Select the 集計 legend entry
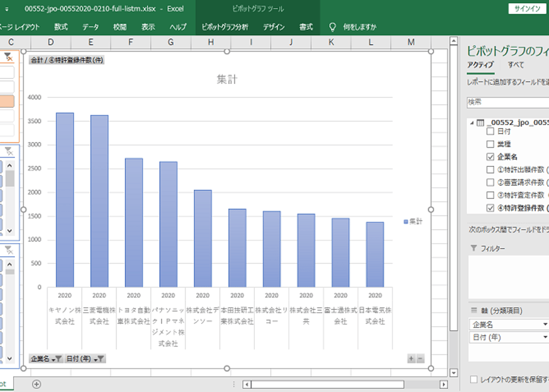Viewport: 549px width, 392px height. coord(413,222)
